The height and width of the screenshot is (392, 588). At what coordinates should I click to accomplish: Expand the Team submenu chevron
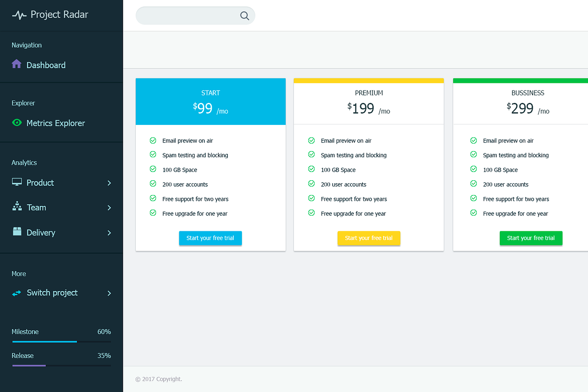coord(109,207)
